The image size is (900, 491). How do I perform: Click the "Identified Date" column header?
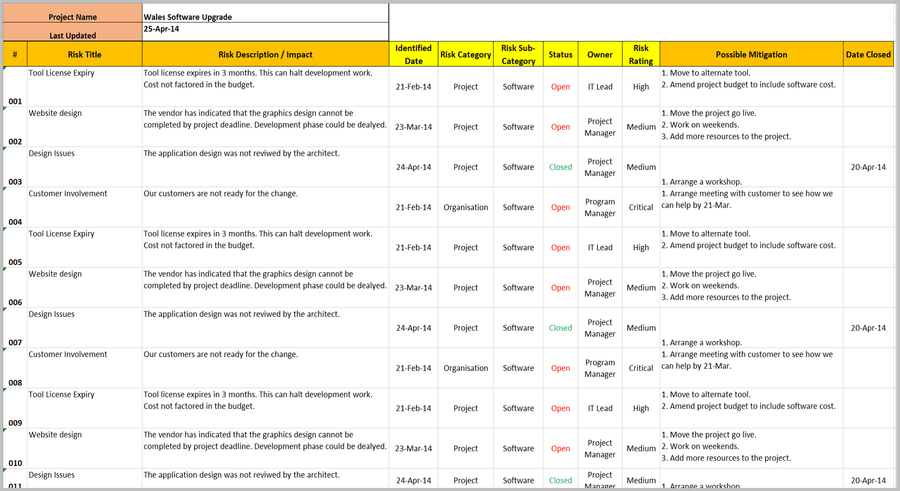[413, 54]
